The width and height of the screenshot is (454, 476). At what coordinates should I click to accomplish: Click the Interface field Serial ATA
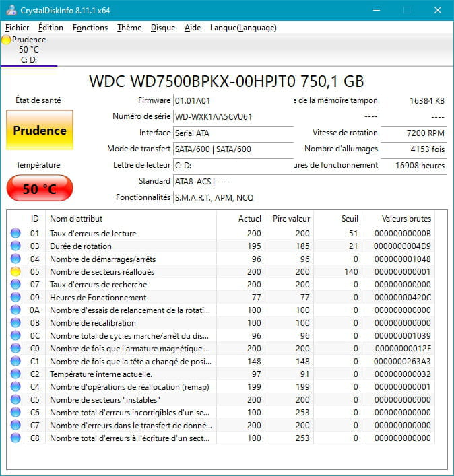233,133
